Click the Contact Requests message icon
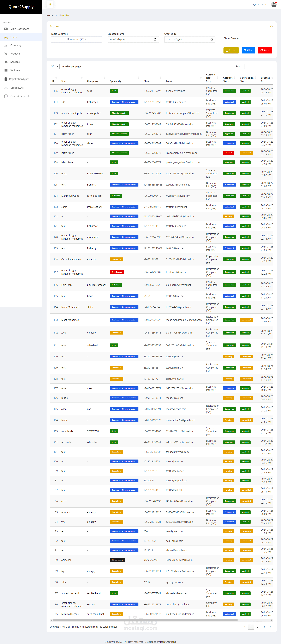Image resolution: width=281 pixels, height=644 pixels. (x=6, y=96)
